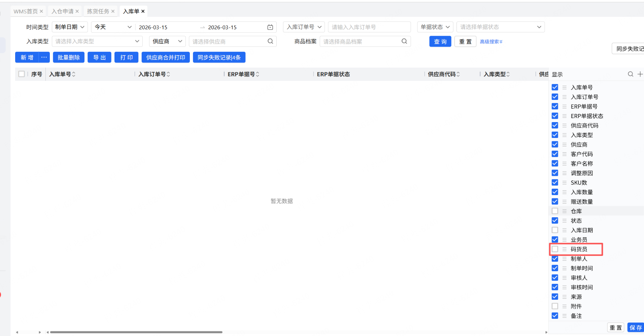
Task: Toggle select-all checkbox in table header
Action: coord(22,74)
